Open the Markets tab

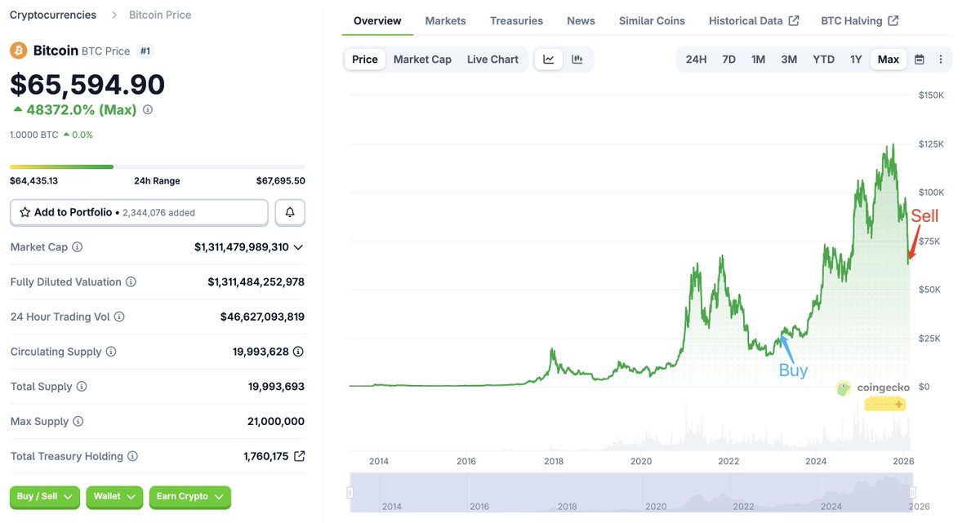click(x=445, y=20)
